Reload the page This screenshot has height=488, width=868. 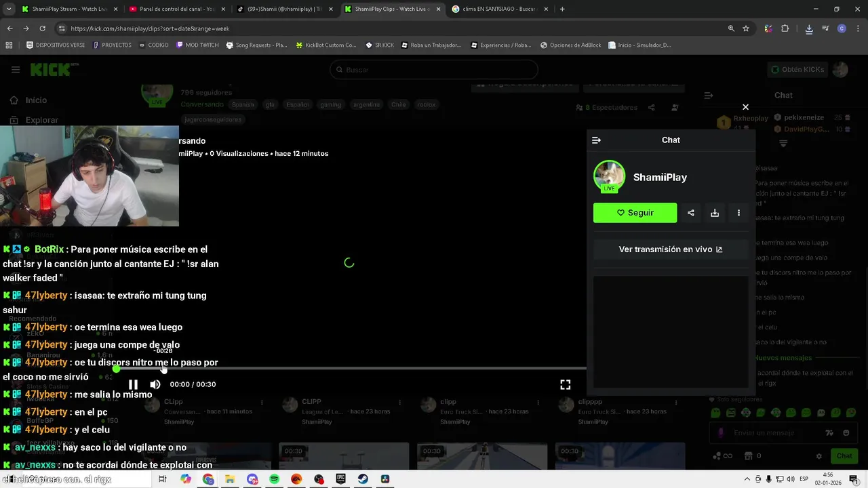pyautogui.click(x=42, y=28)
